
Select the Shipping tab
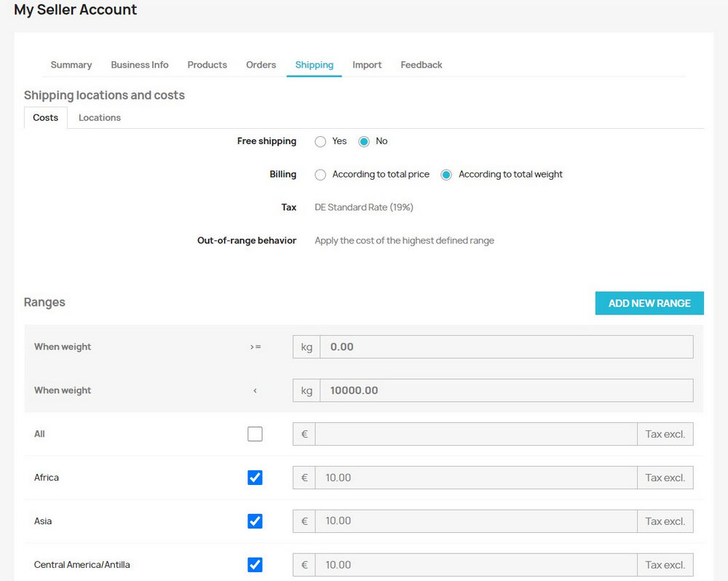[314, 65]
